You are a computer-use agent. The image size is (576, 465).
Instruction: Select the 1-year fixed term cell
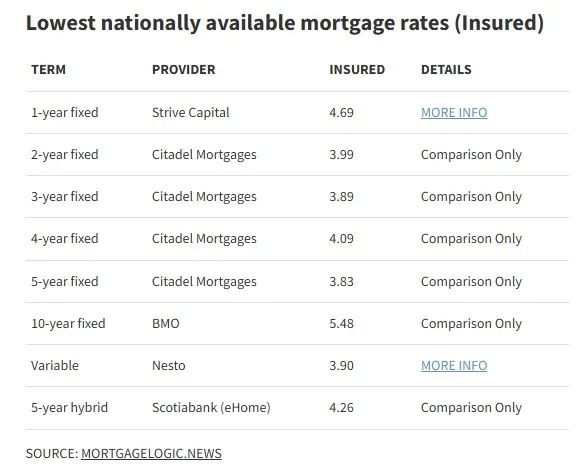pyautogui.click(x=65, y=112)
